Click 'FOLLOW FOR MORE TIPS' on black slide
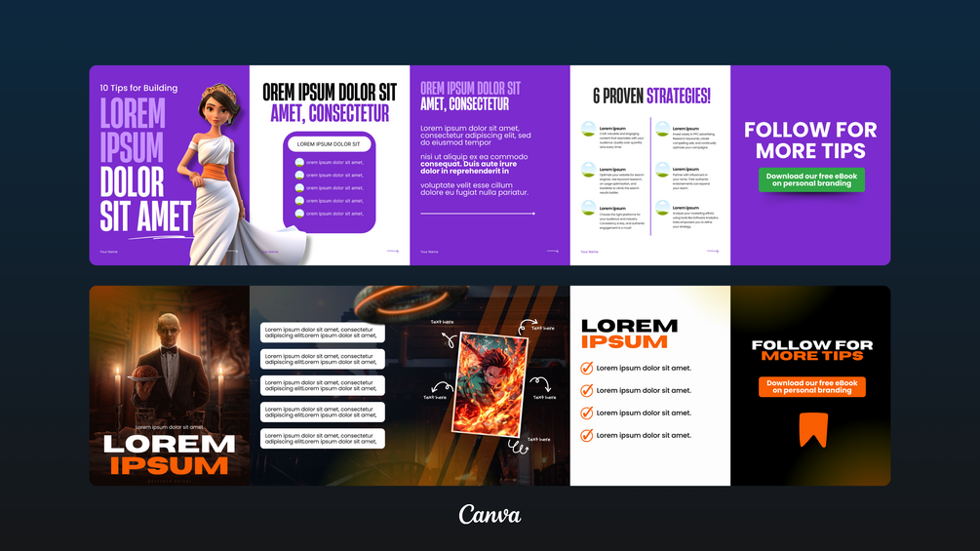Viewport: 980px width, 551px height. tap(812, 350)
